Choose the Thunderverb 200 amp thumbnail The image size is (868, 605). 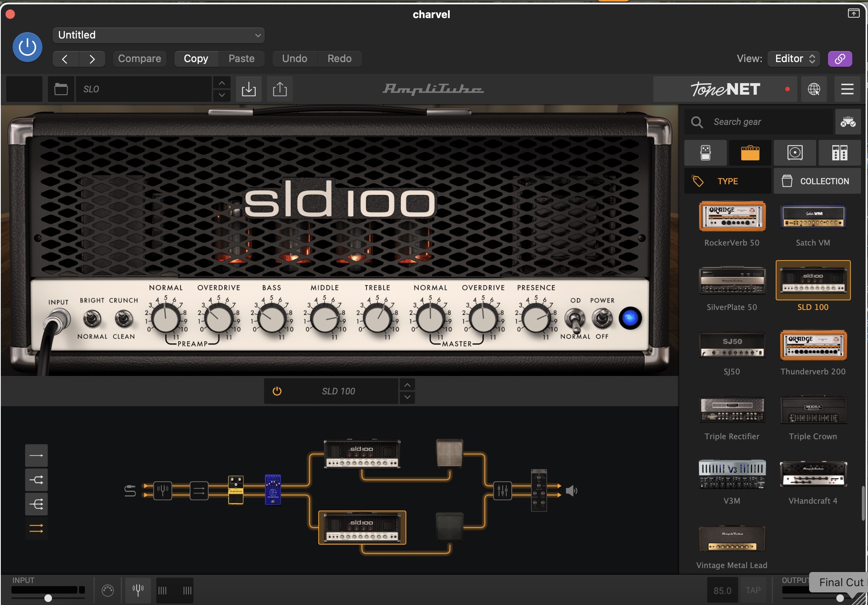coord(813,345)
